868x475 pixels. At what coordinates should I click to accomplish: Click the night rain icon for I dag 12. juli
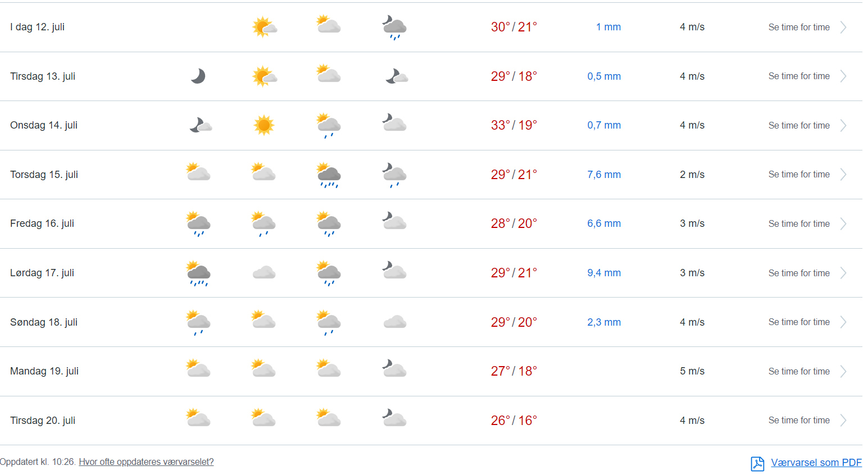[394, 28]
